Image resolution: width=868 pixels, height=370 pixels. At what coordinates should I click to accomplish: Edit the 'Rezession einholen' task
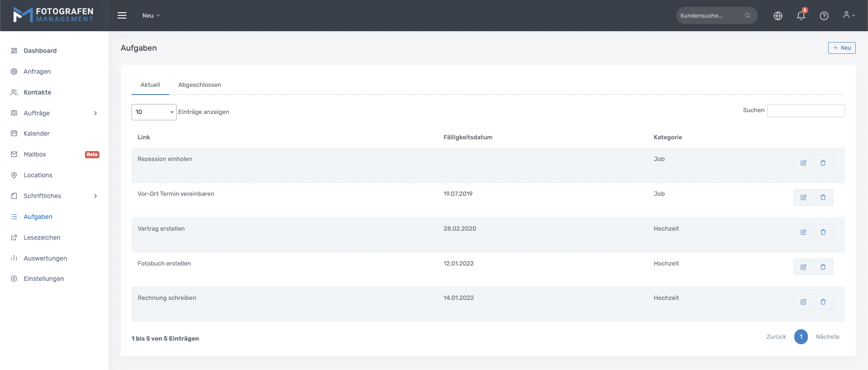point(803,163)
